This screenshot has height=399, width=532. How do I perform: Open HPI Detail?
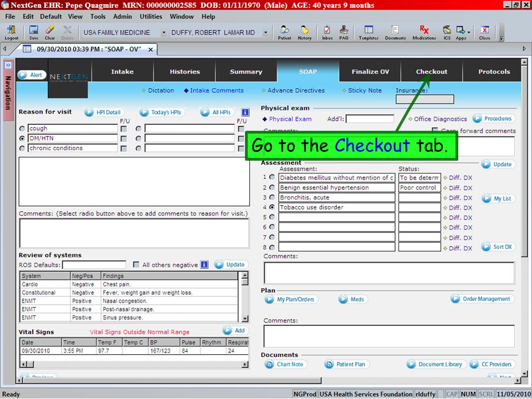click(104, 112)
